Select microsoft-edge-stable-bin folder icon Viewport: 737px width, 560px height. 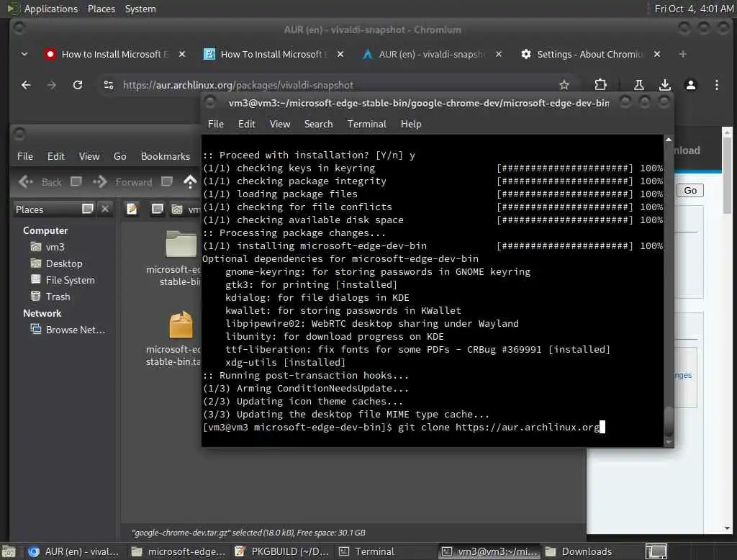[181, 244]
